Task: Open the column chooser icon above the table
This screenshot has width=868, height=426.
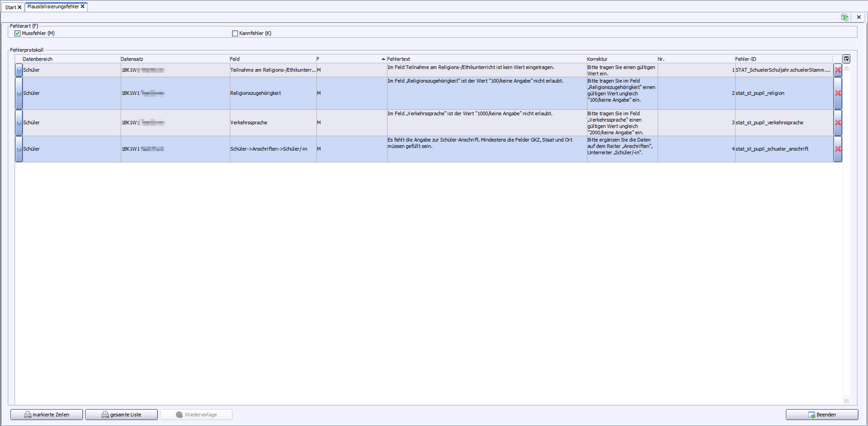Action: (846, 59)
